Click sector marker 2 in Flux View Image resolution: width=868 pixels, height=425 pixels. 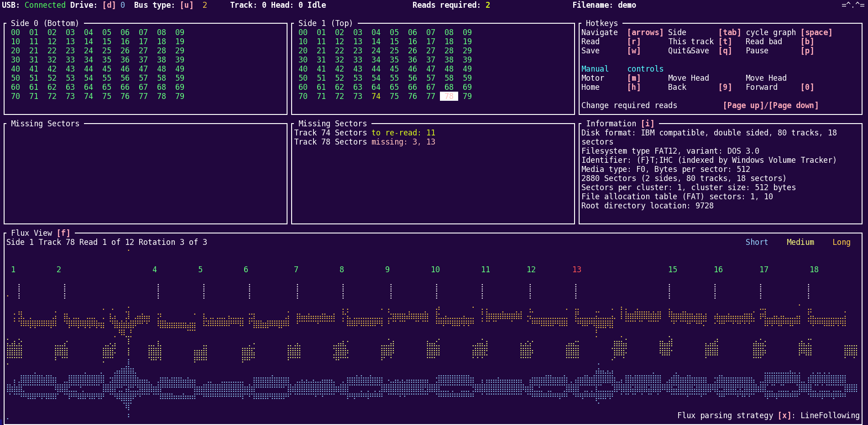(59, 270)
